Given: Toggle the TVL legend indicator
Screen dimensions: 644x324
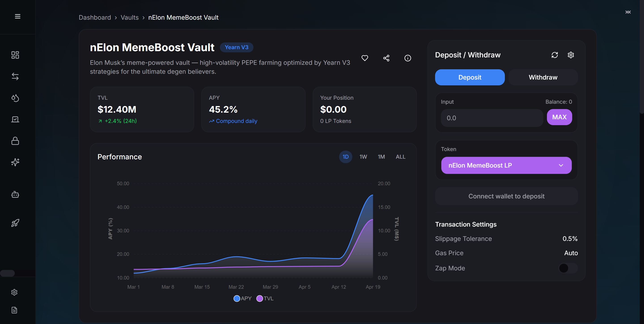Looking at the screenshot, I should [x=260, y=298].
